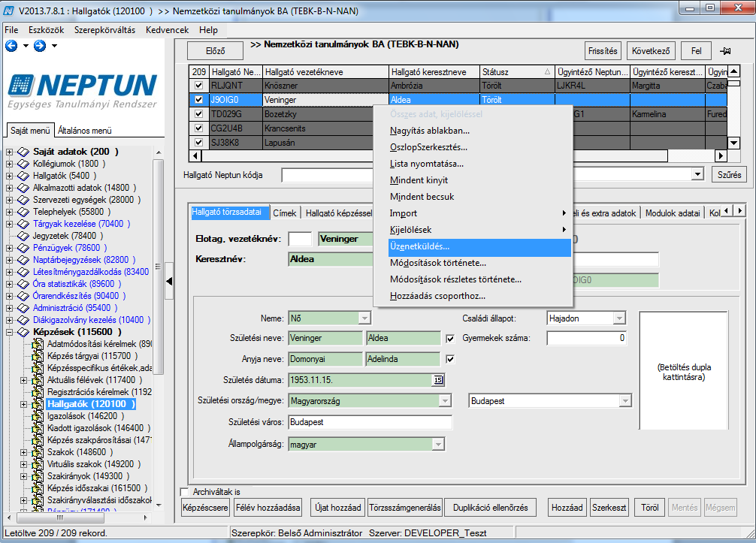
Task: Click the Frissítés button
Action: [603, 51]
